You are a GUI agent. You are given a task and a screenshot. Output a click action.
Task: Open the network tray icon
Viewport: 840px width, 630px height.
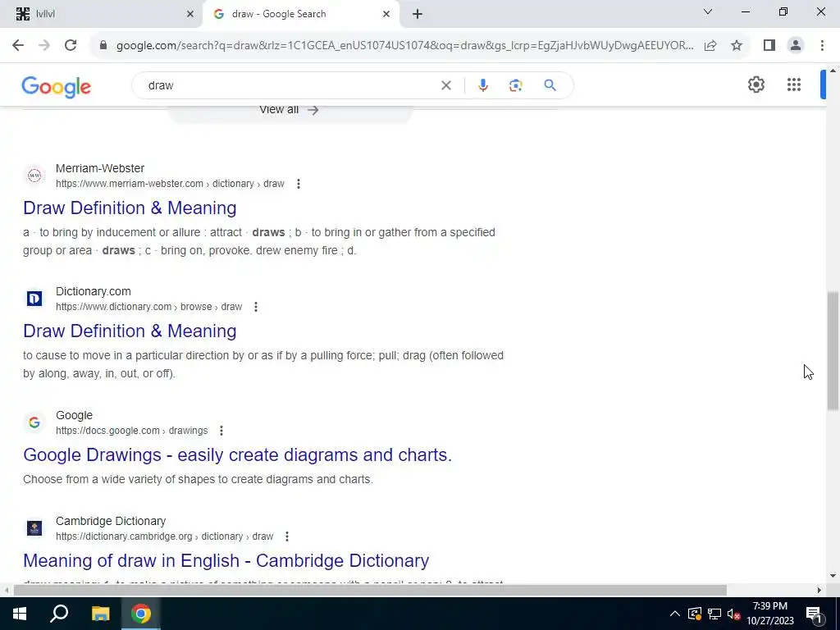[x=714, y=614]
